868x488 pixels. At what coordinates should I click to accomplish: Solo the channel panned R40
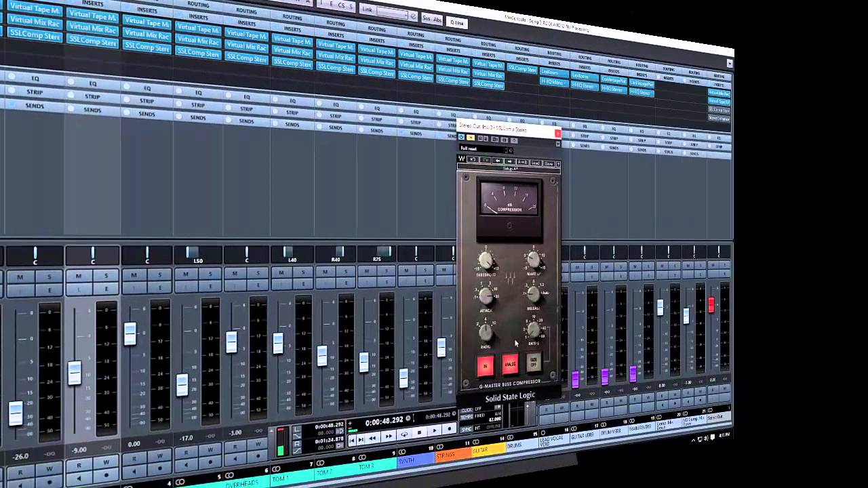346,272
